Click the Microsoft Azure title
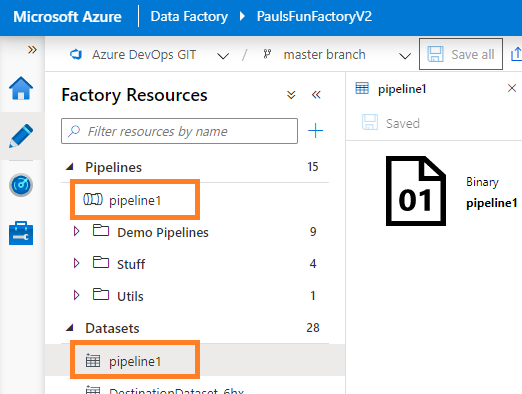522x394 pixels. tap(67, 17)
